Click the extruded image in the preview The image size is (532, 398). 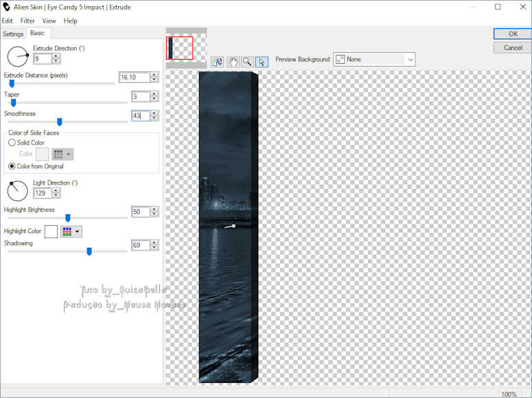(x=229, y=227)
